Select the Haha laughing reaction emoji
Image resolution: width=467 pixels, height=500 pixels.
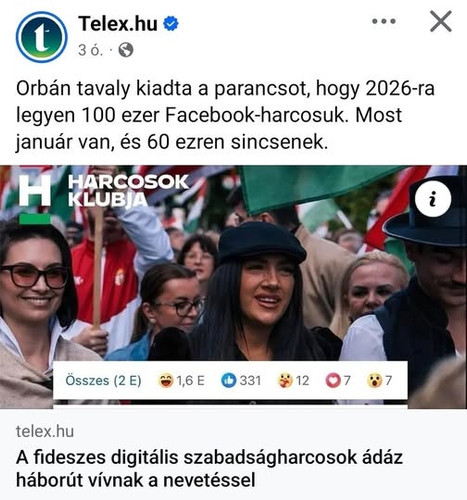166,380
